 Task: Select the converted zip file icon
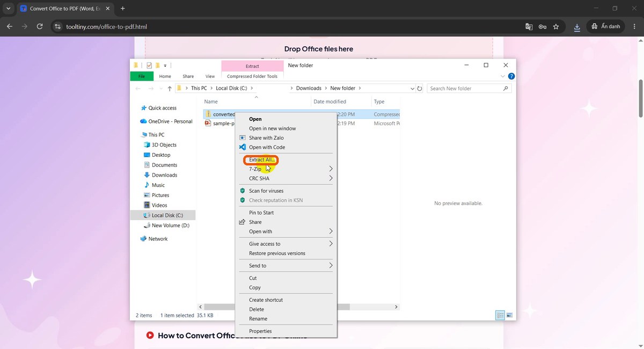[208, 114]
